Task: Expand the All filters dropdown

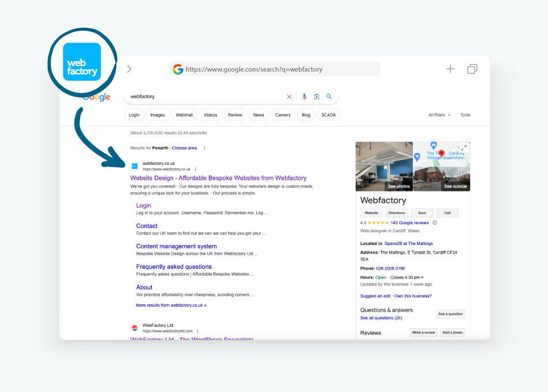Action: pos(438,115)
